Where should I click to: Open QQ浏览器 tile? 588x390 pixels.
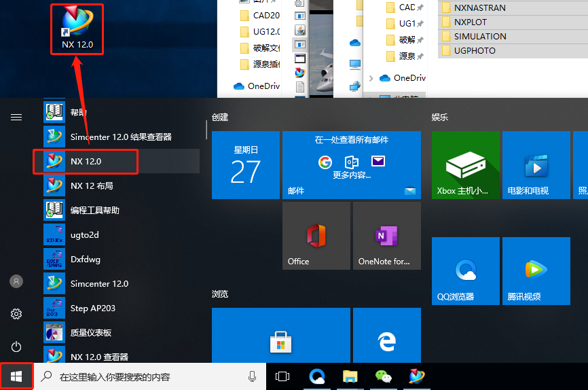(465, 271)
